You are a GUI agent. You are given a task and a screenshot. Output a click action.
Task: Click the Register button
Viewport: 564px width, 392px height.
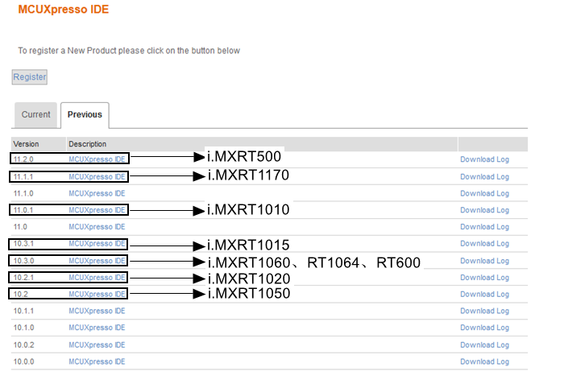coord(30,77)
